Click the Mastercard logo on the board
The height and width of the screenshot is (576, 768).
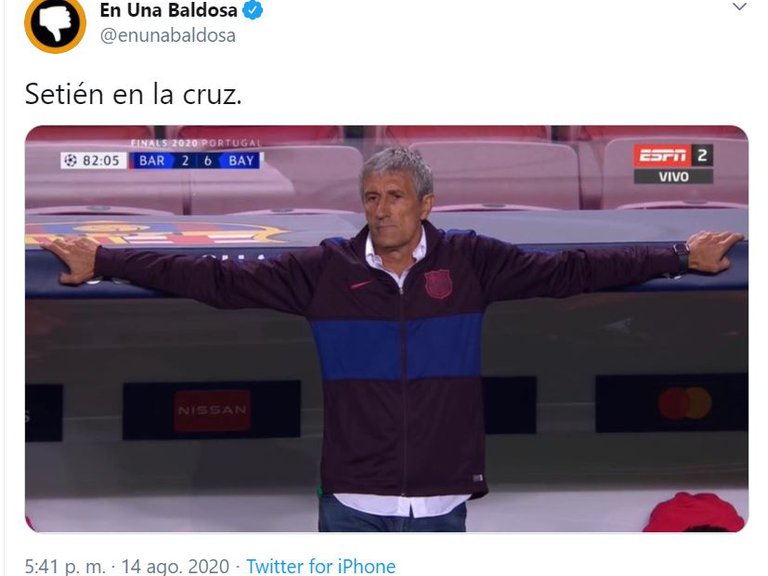(x=685, y=403)
